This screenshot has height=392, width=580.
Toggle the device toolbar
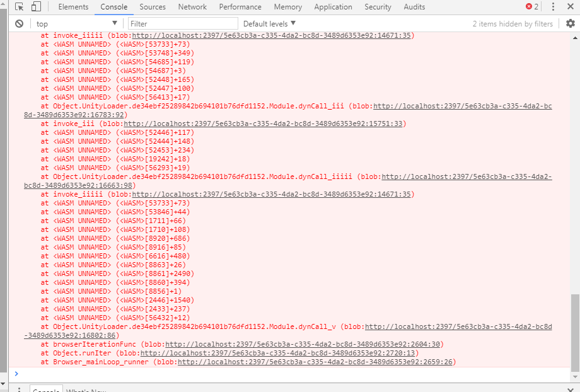[x=36, y=7]
